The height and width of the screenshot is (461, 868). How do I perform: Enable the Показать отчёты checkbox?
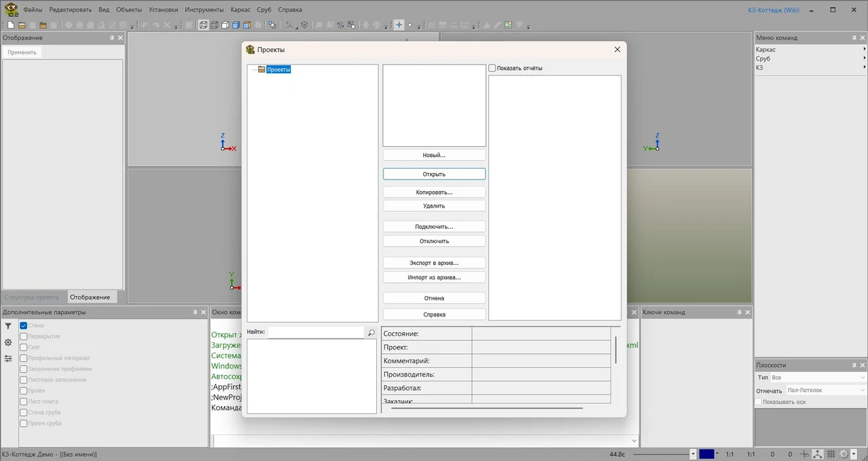(x=493, y=68)
